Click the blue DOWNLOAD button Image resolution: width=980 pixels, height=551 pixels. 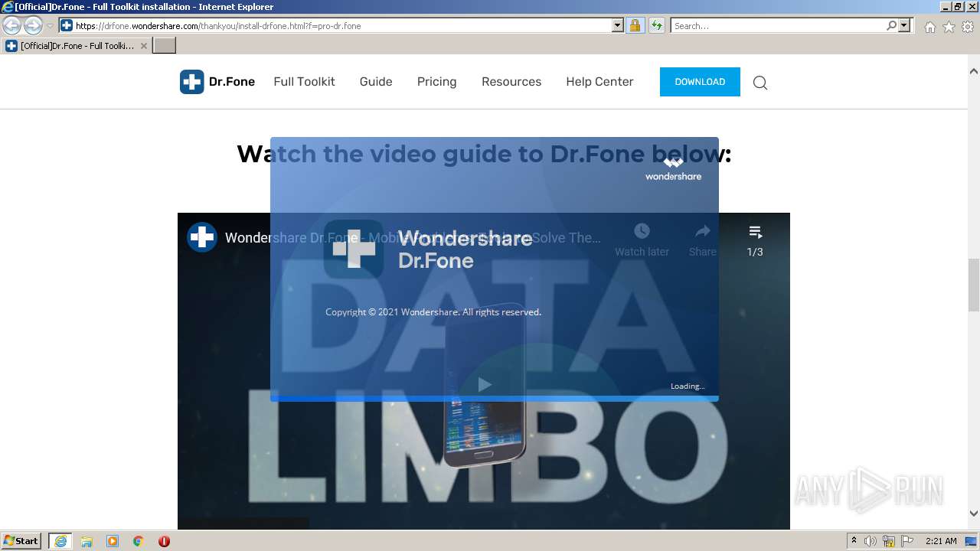(x=700, y=82)
